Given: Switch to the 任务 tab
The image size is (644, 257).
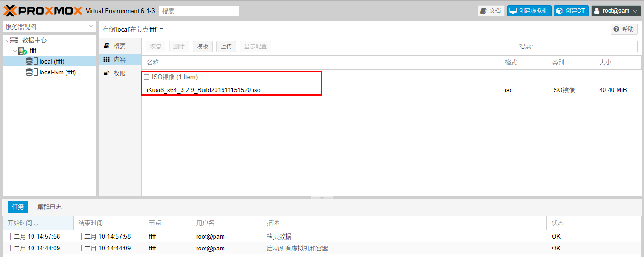Looking at the screenshot, I should click(x=18, y=207).
